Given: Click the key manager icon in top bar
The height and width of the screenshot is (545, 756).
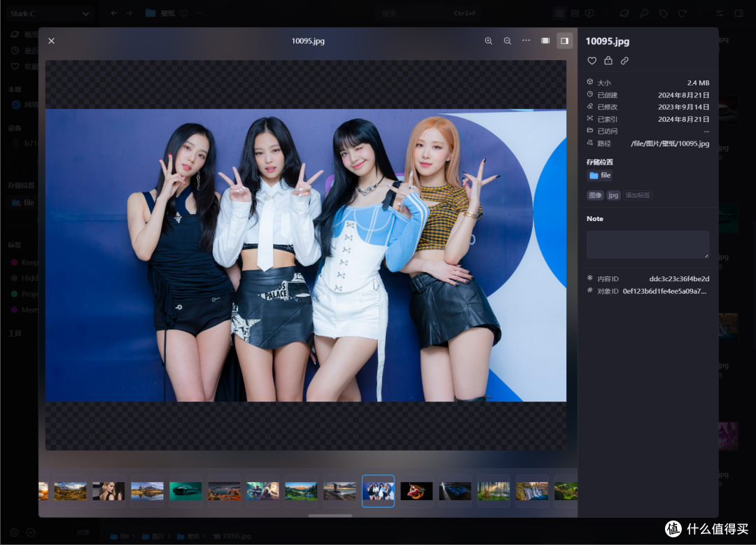Looking at the screenshot, I should 644,13.
